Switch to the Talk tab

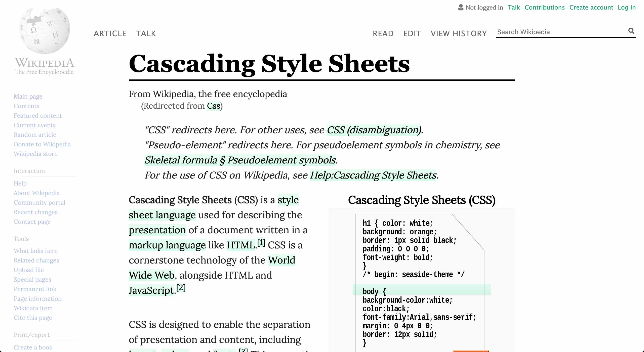click(x=146, y=33)
